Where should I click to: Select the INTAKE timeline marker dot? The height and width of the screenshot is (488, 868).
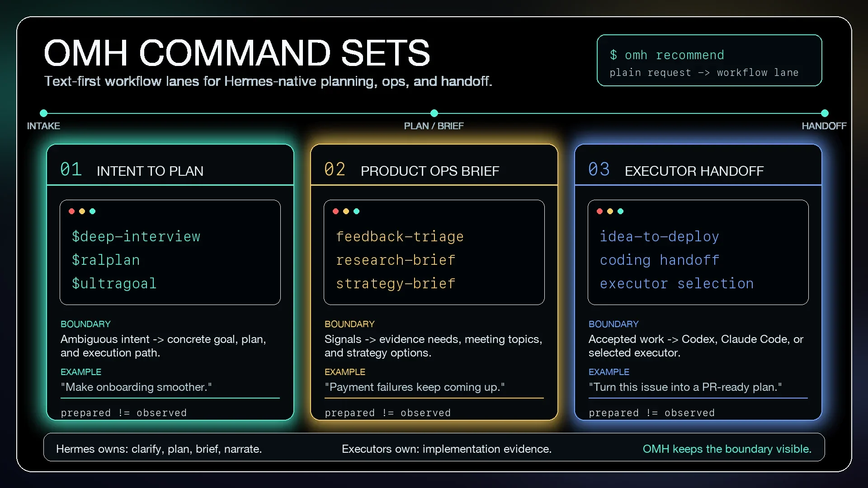tap(43, 113)
